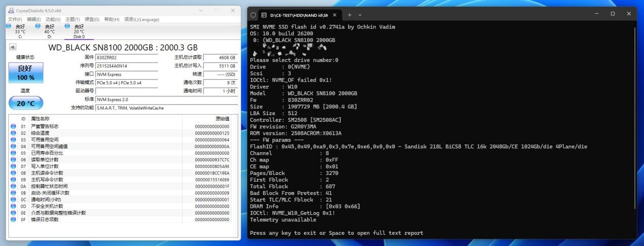
Task: Click the rotation rate value ---- (SSD)
Action: [x=220, y=74]
